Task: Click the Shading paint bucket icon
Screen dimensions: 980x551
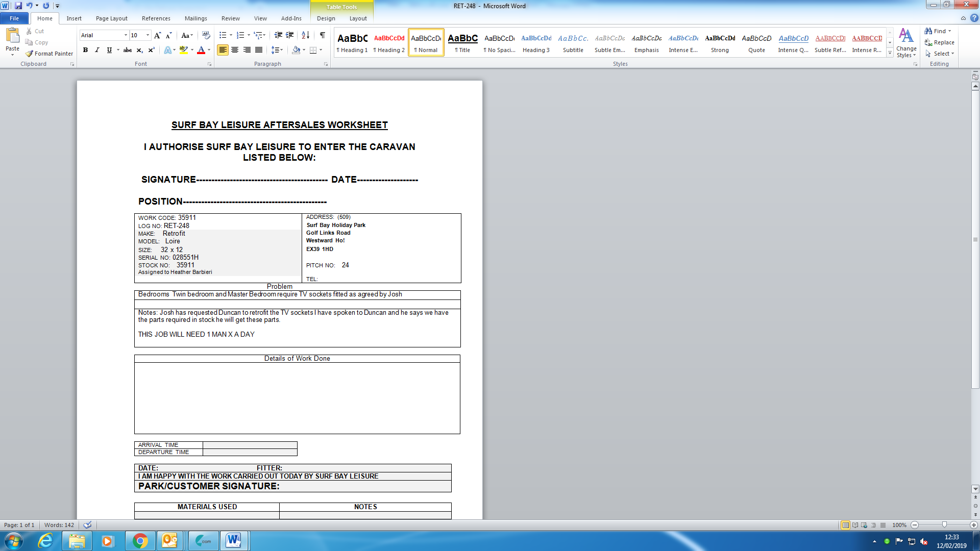Action: coord(296,50)
